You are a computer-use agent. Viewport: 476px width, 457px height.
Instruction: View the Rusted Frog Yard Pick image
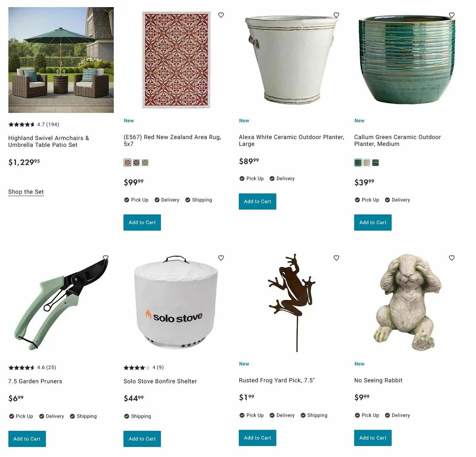[292, 303]
